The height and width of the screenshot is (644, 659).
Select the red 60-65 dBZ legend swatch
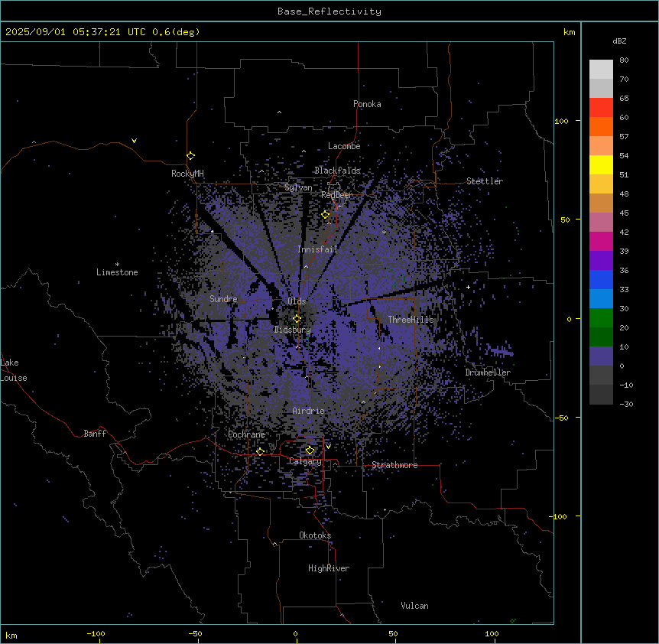click(601, 108)
